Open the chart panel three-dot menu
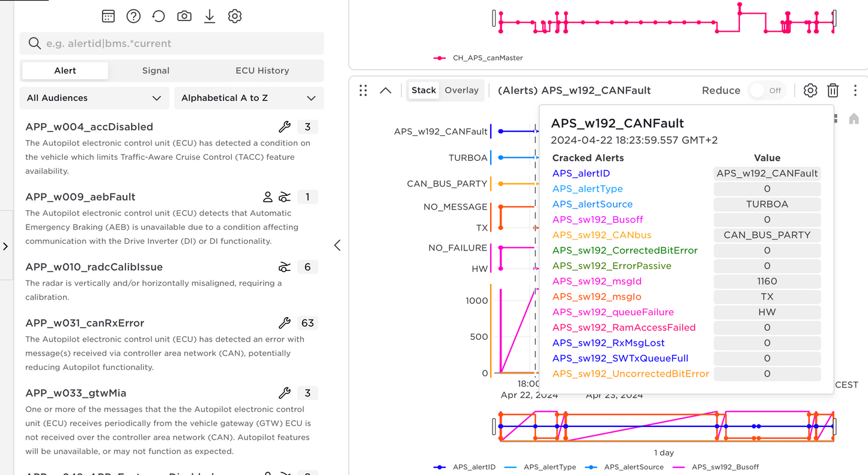 (x=855, y=91)
